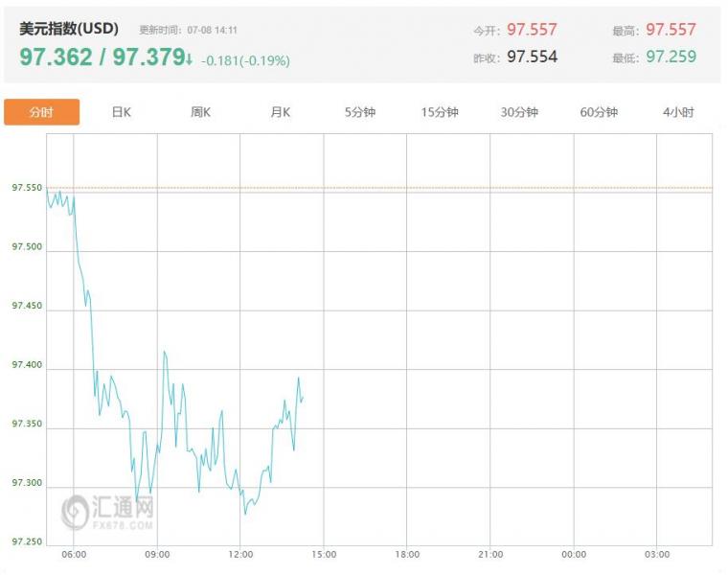The width and height of the screenshot is (728, 575).
Task: Click the 汇通网 watermark logo icon
Action: (x=76, y=512)
